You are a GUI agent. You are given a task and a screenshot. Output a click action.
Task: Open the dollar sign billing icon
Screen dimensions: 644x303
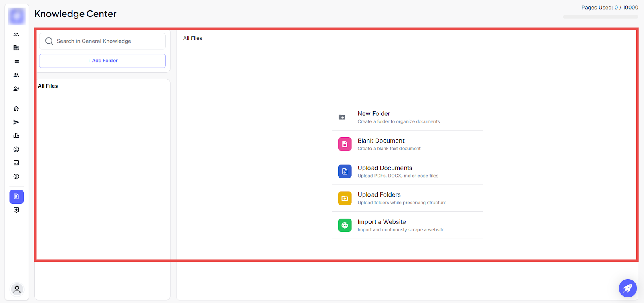pos(16,176)
